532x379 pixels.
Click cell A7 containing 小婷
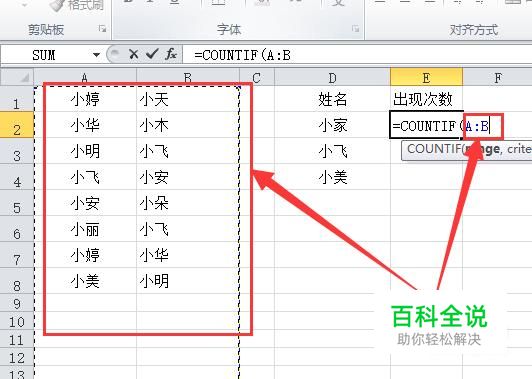(85, 255)
